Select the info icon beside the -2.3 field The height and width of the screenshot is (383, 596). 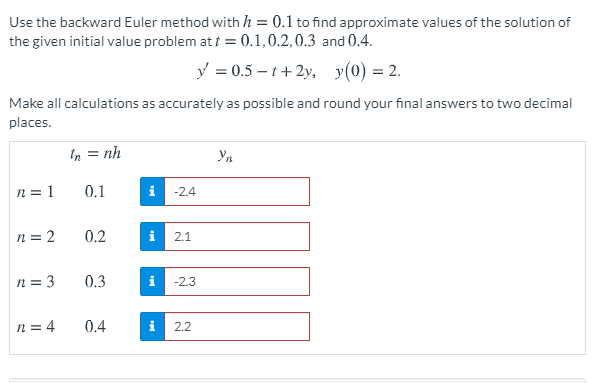[152, 282]
